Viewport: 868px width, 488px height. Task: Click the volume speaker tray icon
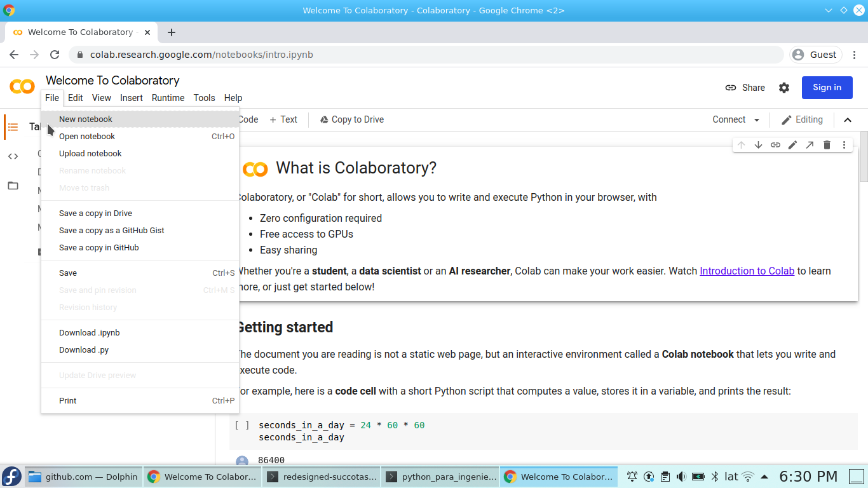681,477
